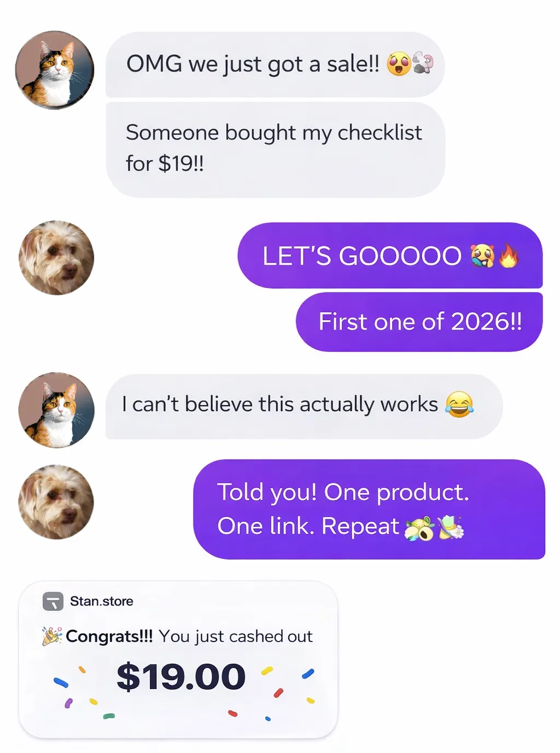The width and height of the screenshot is (560, 753).
Task: Click the last emoji in "Told you!" bubble
Action: (450, 527)
